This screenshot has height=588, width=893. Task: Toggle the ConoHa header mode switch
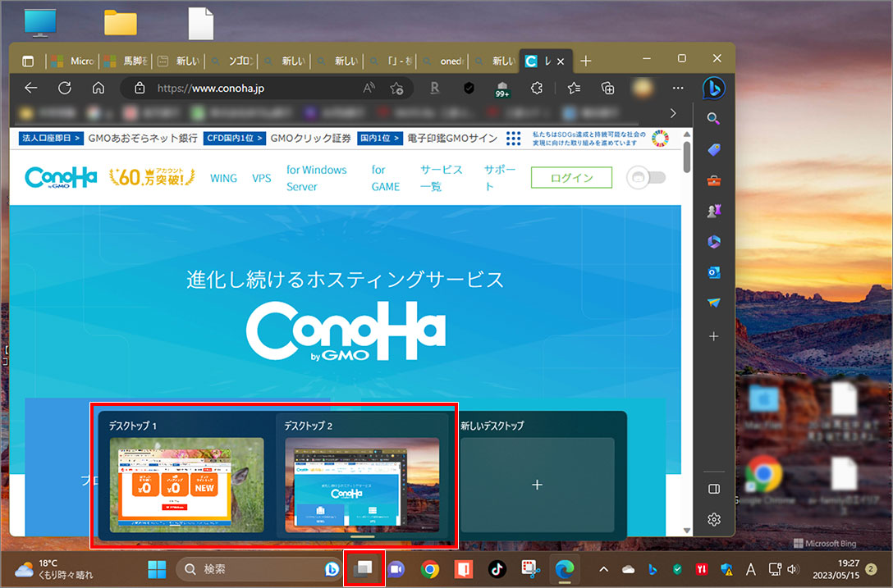click(x=646, y=178)
